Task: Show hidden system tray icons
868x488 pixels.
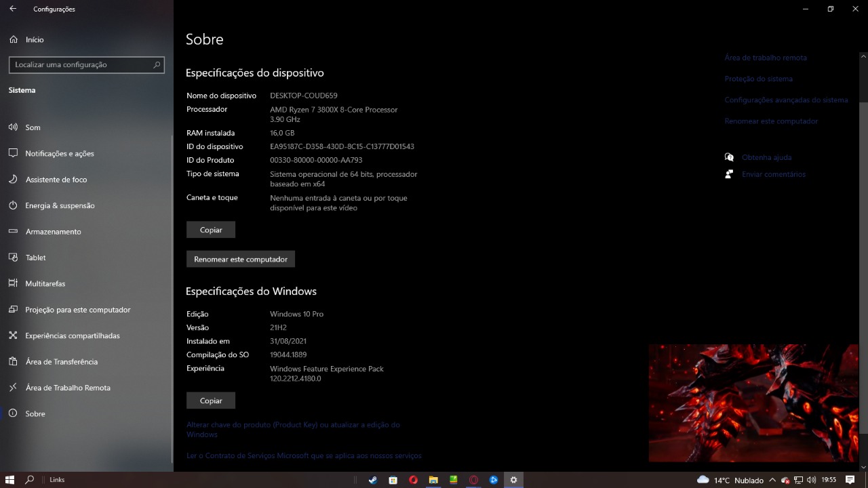Action: (x=772, y=480)
